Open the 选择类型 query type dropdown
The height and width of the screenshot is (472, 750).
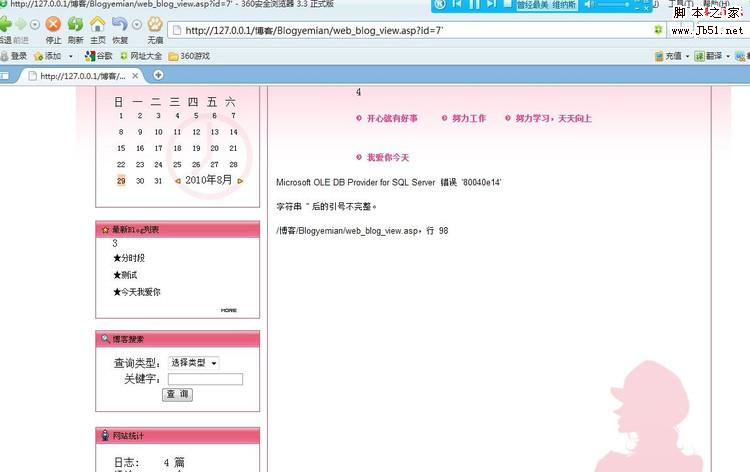click(194, 363)
